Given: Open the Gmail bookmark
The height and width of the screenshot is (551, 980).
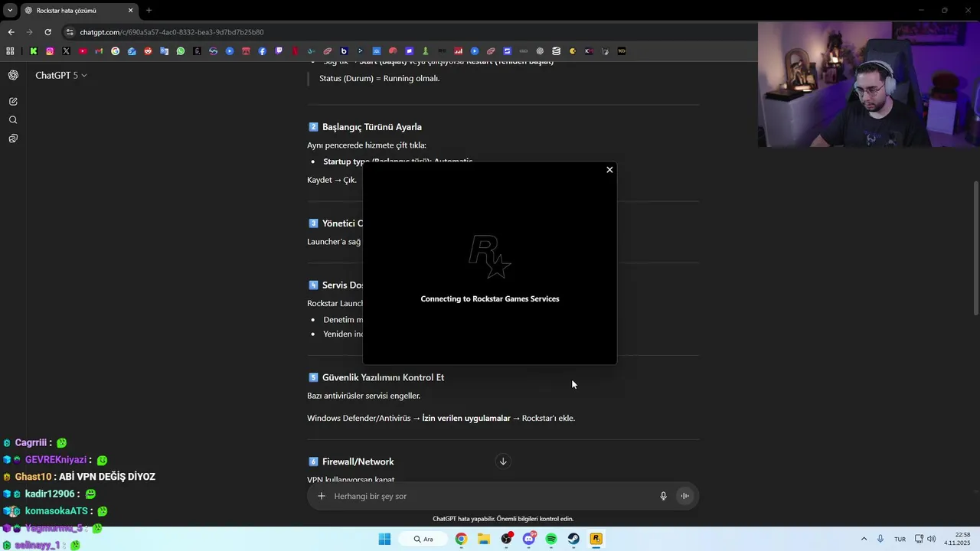Looking at the screenshot, I should click(x=99, y=51).
